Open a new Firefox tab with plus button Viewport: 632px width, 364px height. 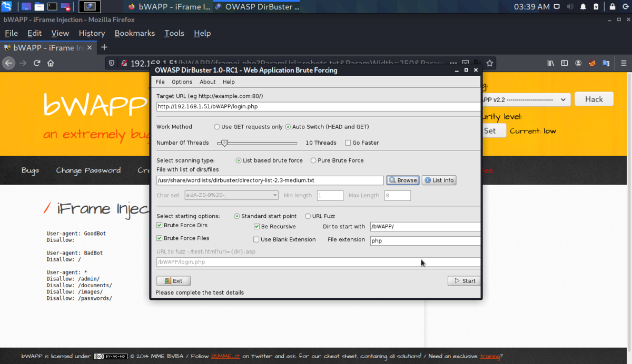(104, 47)
